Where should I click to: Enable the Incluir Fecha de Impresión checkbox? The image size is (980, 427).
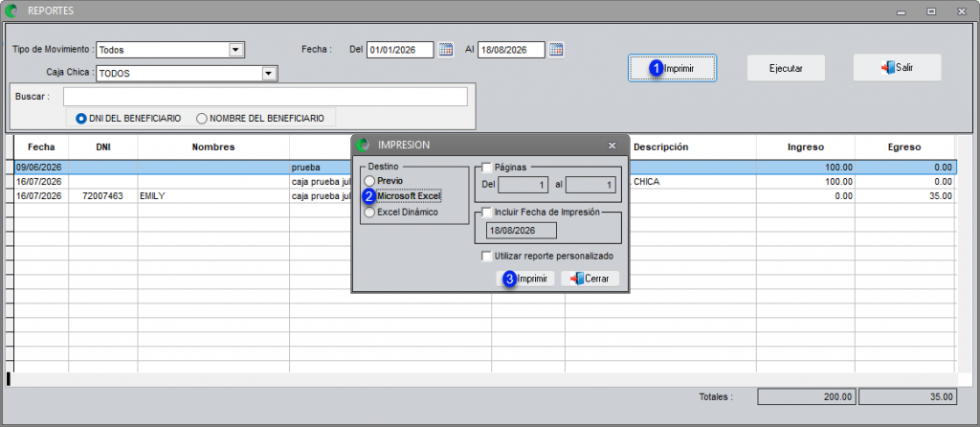487,212
